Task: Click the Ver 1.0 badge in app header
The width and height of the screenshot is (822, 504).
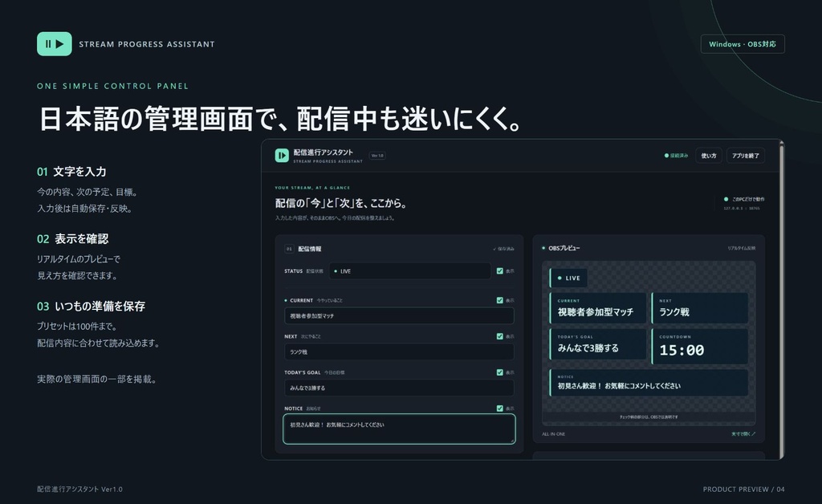Action: tap(377, 156)
